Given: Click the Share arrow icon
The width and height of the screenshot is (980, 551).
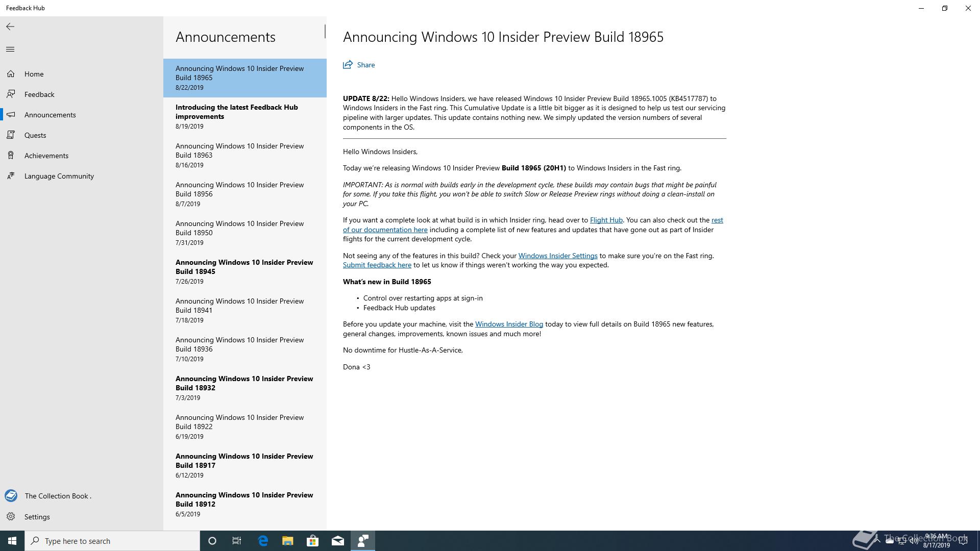Looking at the screenshot, I should tap(348, 65).
